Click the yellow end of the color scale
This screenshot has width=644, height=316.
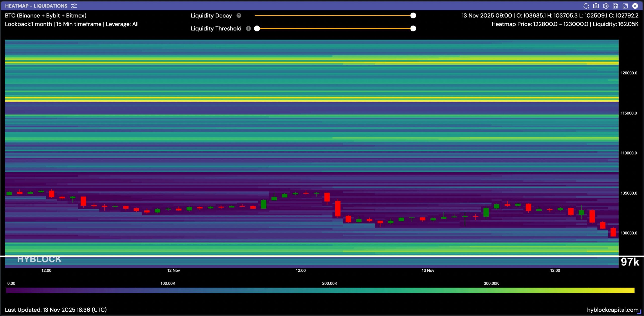coord(631,291)
